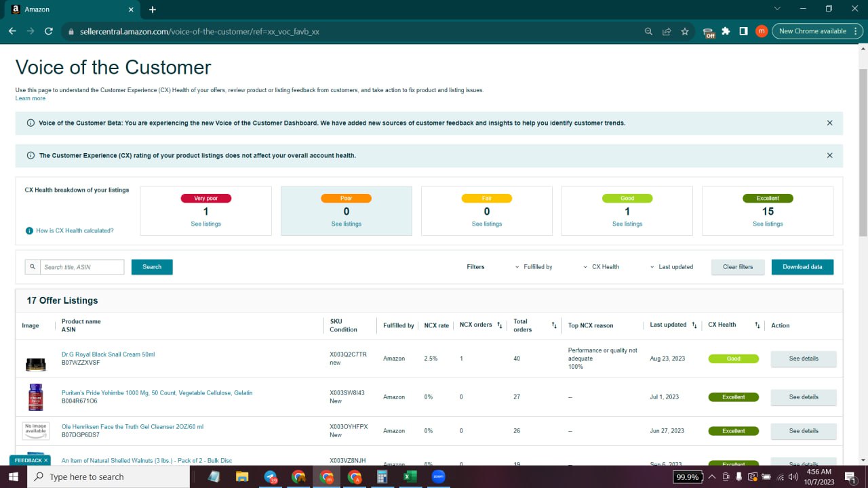Go back to the previous page

pyautogui.click(x=12, y=31)
